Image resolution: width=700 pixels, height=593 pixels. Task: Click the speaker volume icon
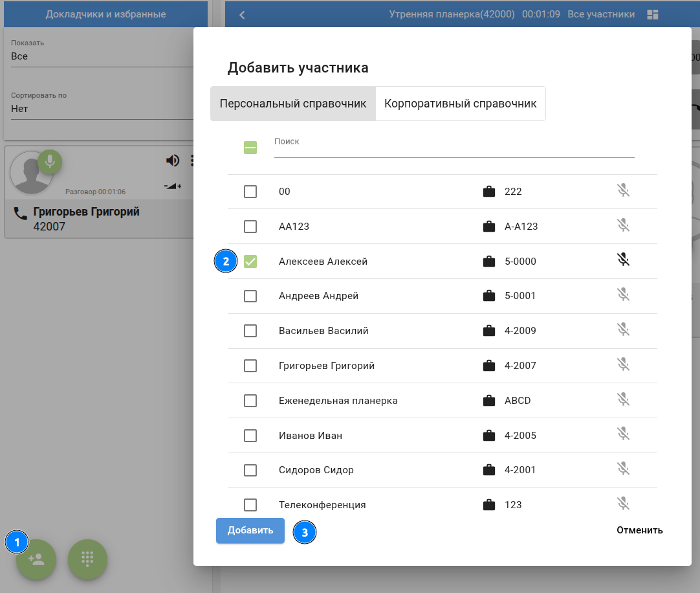[x=172, y=161]
